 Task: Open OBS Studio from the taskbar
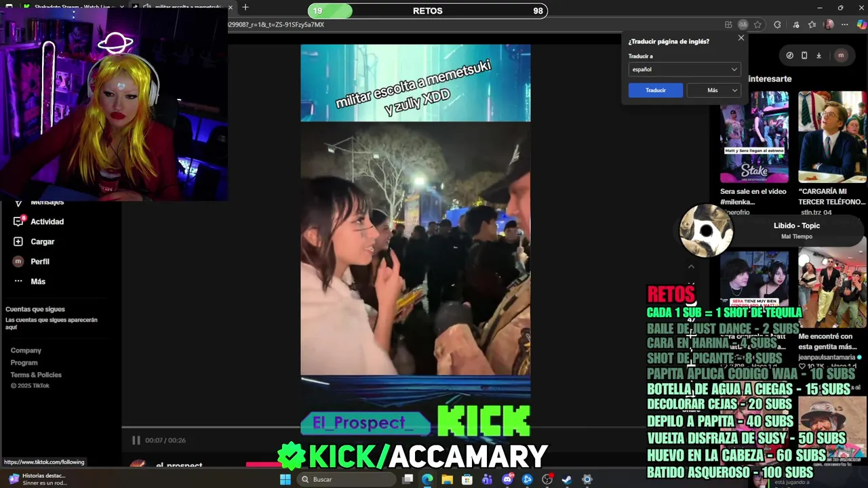coord(547,479)
